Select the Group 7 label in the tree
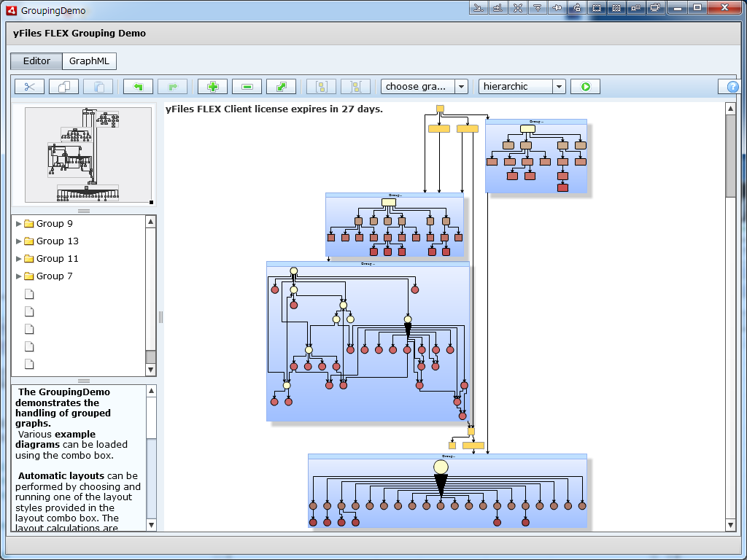The image size is (747, 560). tap(54, 276)
